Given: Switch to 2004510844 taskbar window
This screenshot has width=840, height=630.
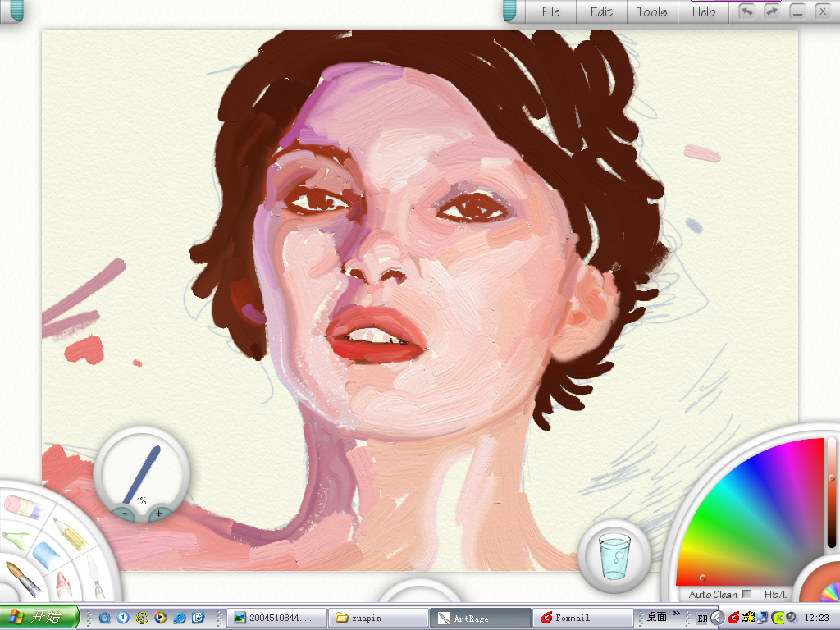Looking at the screenshot, I should pyautogui.click(x=276, y=619).
